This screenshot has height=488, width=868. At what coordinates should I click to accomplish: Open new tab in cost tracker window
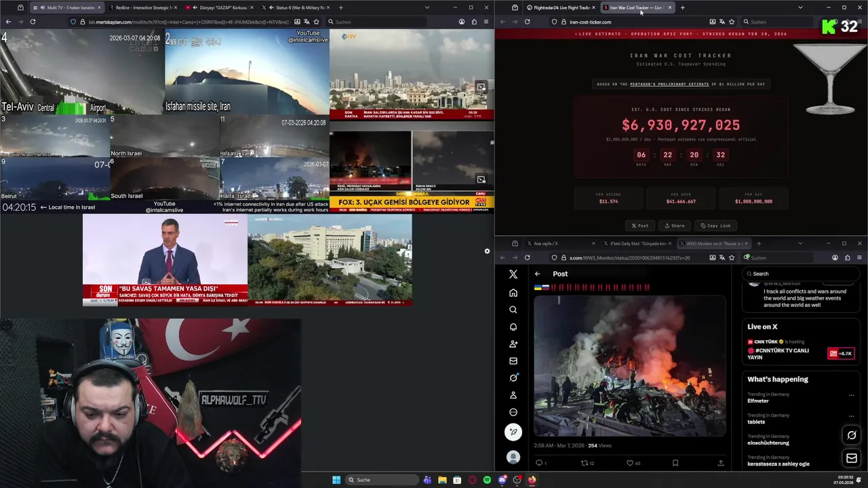tap(682, 7)
